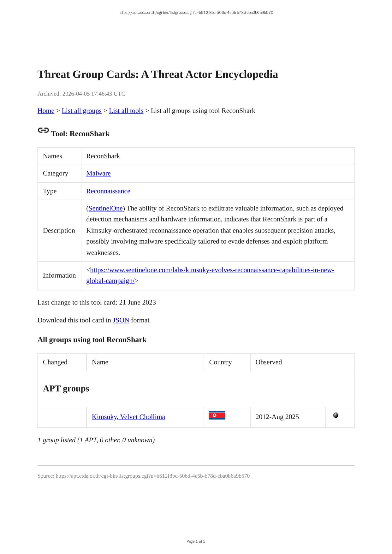
Task: Click the Observed column header
Action: (x=269, y=362)
